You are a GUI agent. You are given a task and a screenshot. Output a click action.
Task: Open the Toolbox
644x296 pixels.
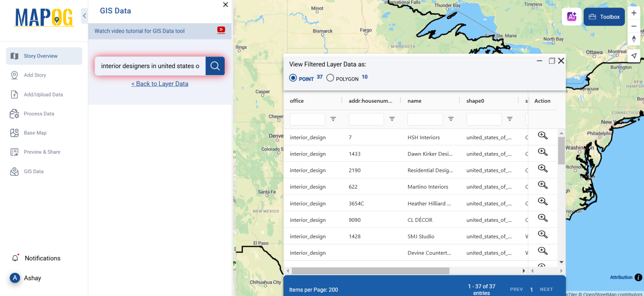click(604, 16)
